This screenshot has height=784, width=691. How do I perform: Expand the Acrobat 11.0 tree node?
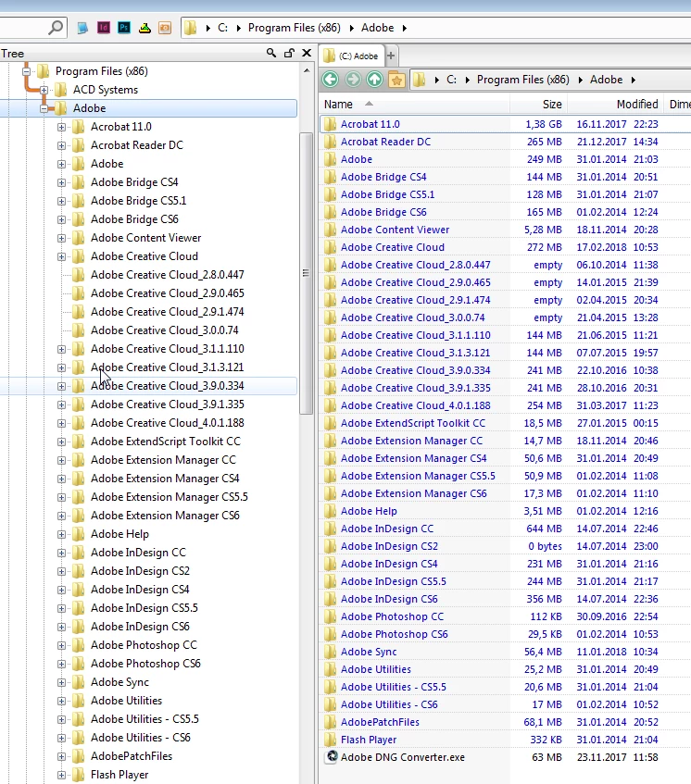pyautogui.click(x=61, y=127)
